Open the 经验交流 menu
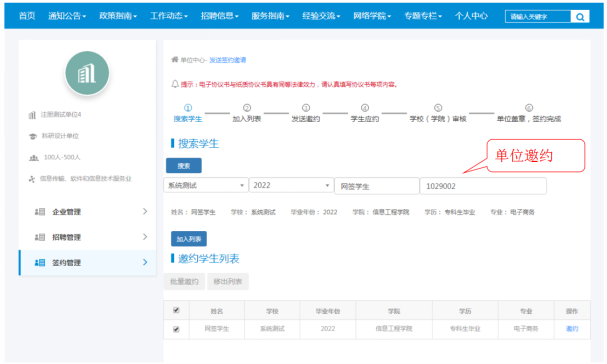This screenshot has height=364, width=607. [x=321, y=16]
